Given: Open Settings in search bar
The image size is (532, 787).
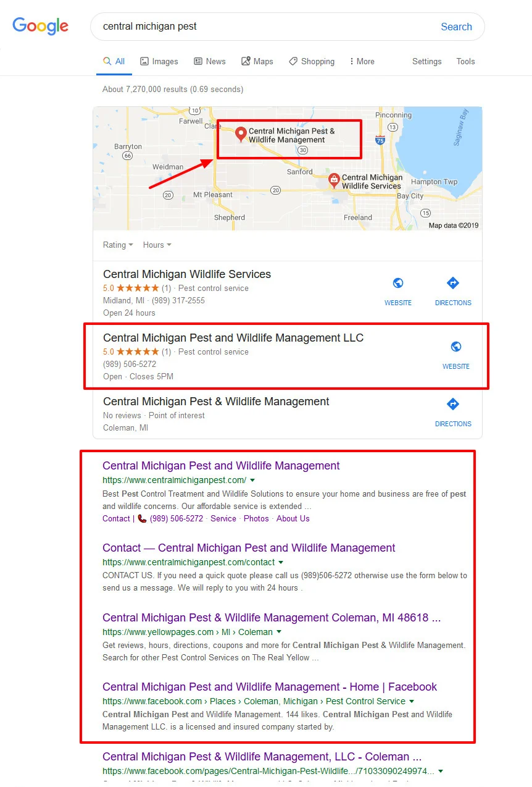Looking at the screenshot, I should (427, 61).
